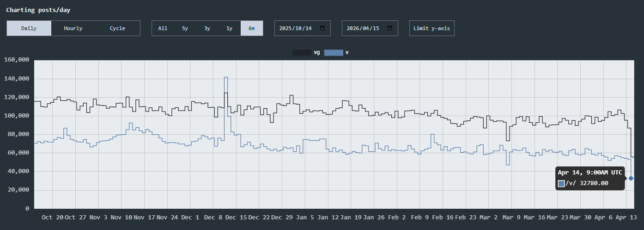Click the Oct 20 x-axis label
The height and width of the screenshot is (230, 644).
click(53, 217)
